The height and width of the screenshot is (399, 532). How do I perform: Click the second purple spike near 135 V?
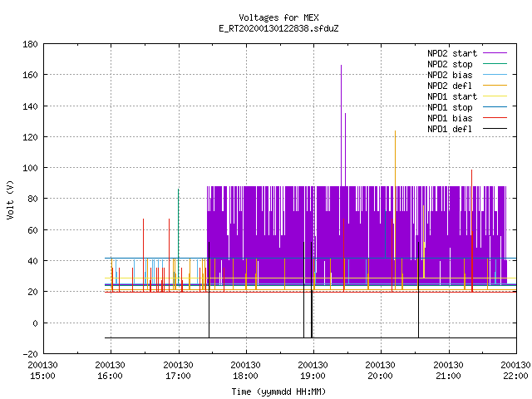point(346,150)
